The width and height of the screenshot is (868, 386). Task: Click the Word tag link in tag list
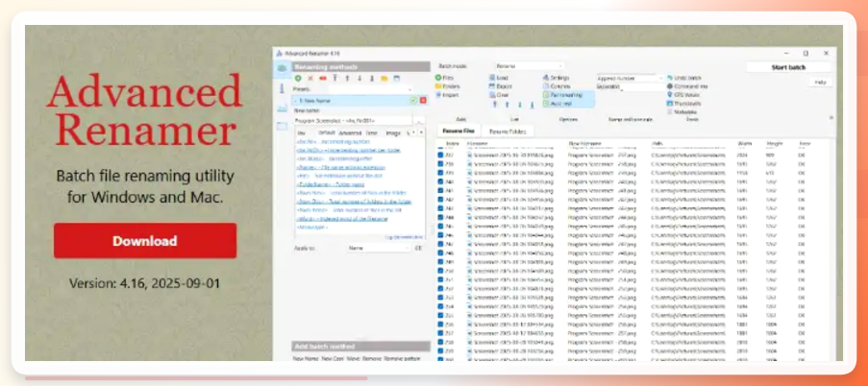[341, 218]
